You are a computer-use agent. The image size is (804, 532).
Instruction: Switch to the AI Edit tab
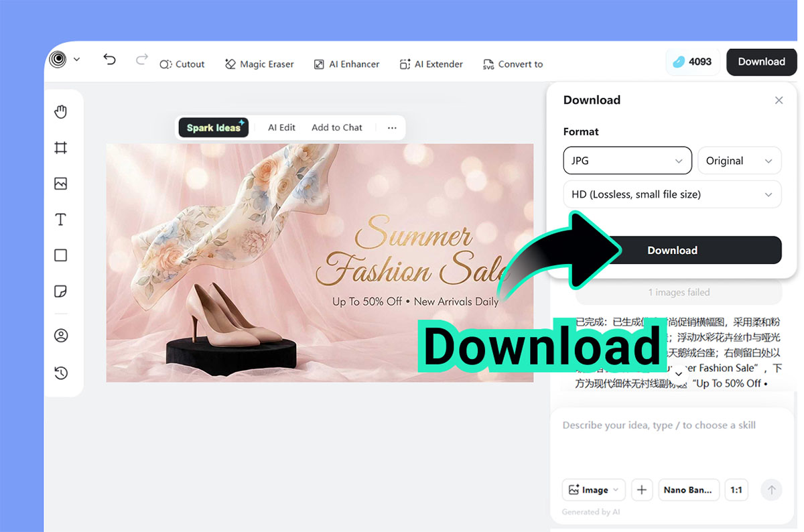click(281, 127)
